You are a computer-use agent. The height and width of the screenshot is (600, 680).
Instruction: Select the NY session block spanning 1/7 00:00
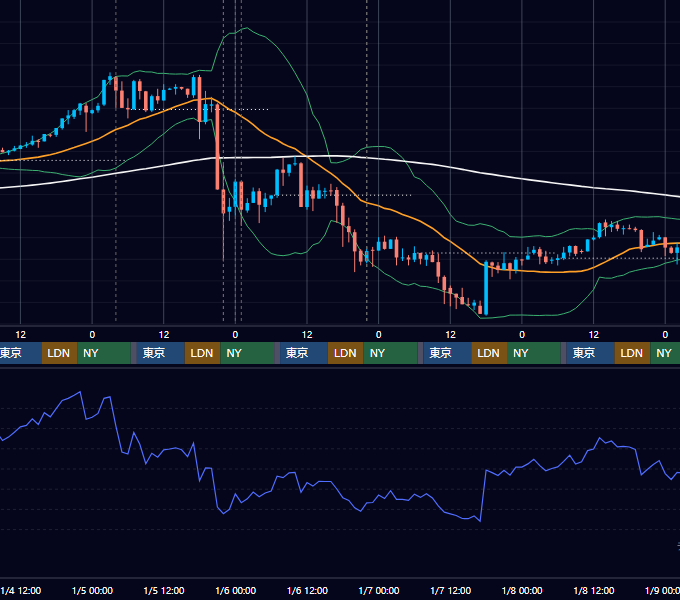click(x=390, y=353)
